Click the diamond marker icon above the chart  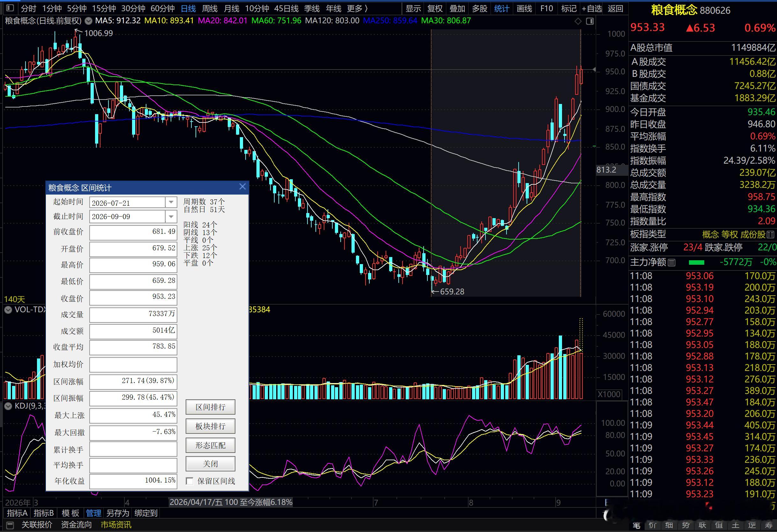[x=578, y=21]
